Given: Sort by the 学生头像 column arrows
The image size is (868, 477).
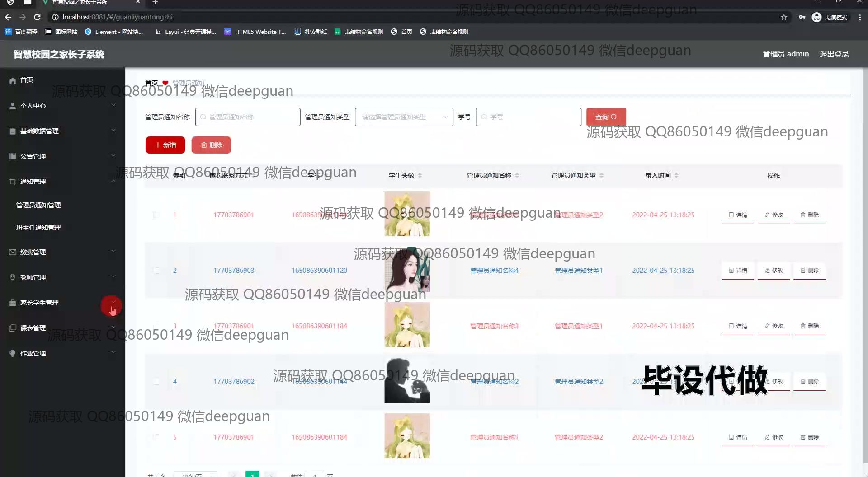Looking at the screenshot, I should [420, 175].
